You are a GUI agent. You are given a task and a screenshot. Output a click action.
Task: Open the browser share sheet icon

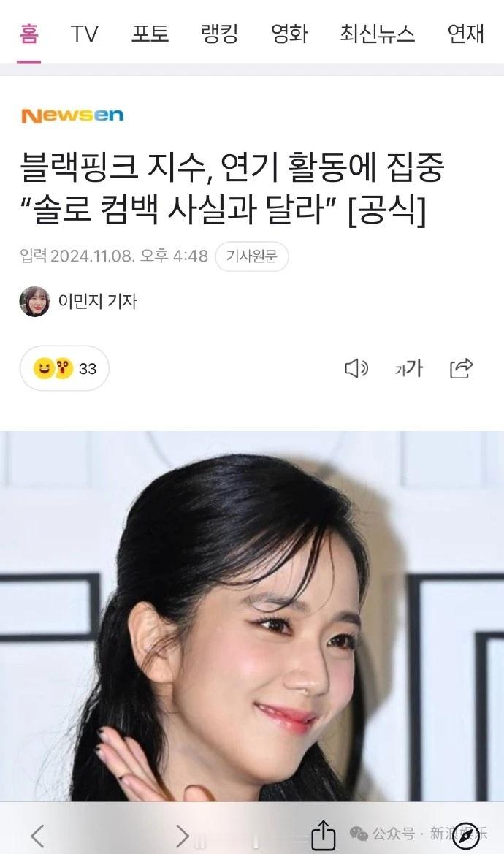point(324,834)
